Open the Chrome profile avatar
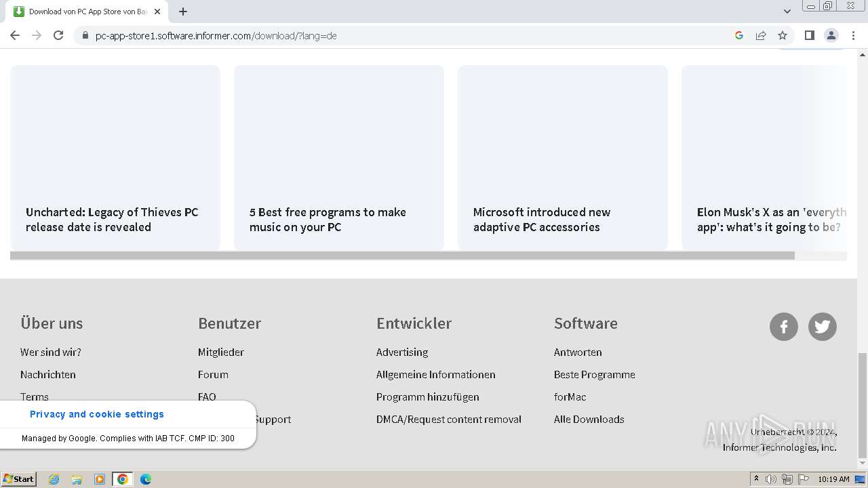The image size is (868, 488). coord(831,35)
